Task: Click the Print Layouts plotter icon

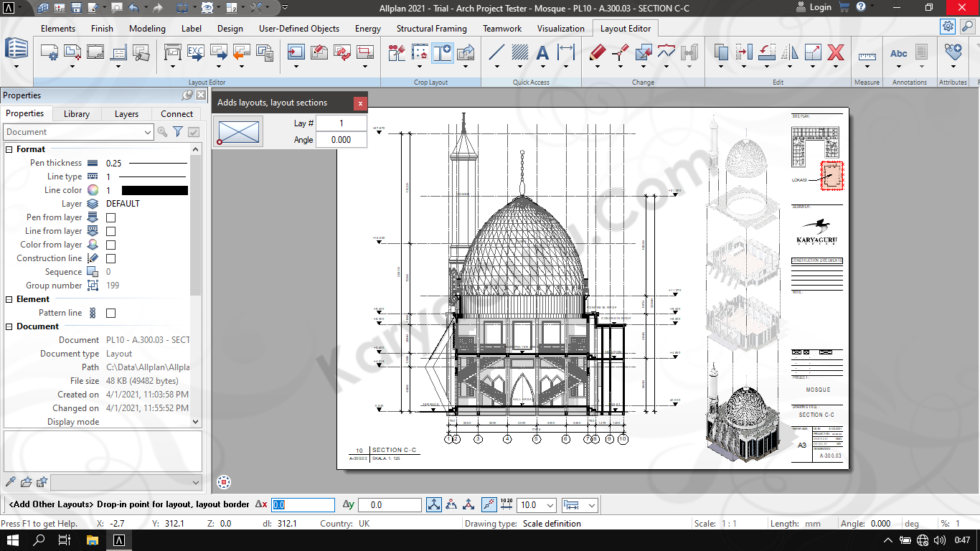Action: click(x=173, y=52)
